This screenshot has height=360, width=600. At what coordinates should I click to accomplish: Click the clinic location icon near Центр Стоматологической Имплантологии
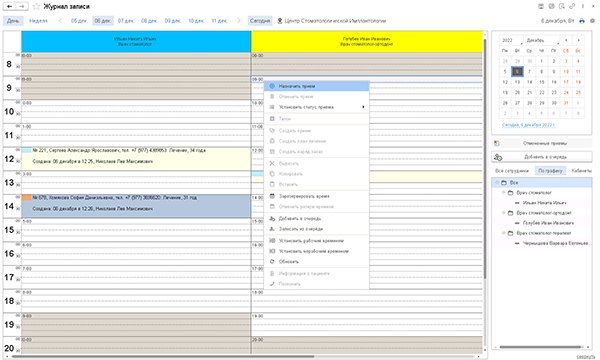[x=280, y=21]
